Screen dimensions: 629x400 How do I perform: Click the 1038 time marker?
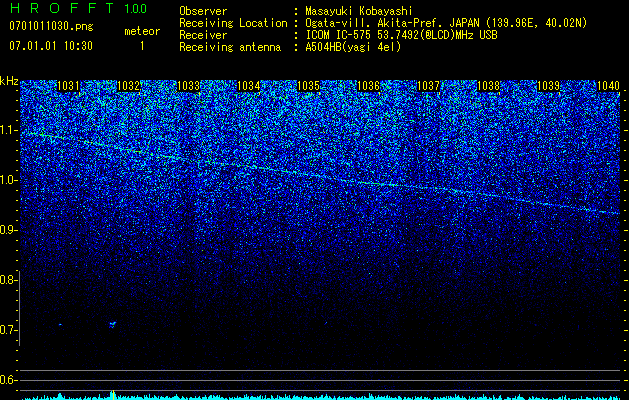click(x=488, y=86)
